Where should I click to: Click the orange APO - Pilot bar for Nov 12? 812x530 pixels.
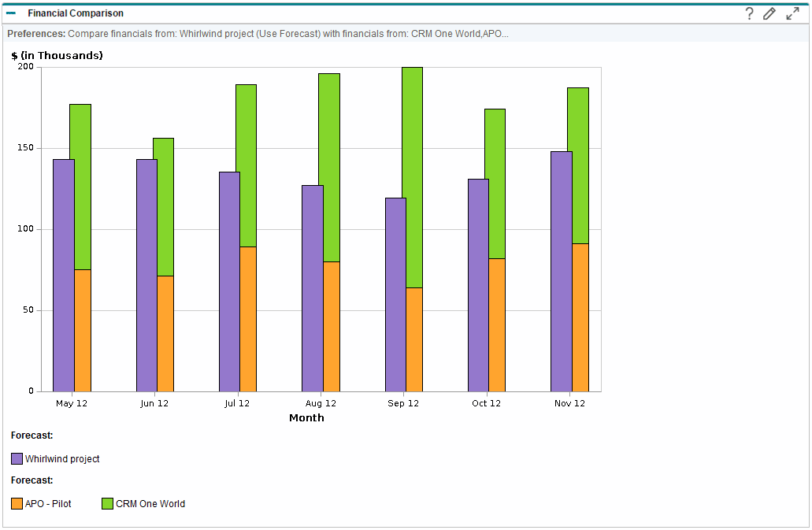pyautogui.click(x=580, y=317)
